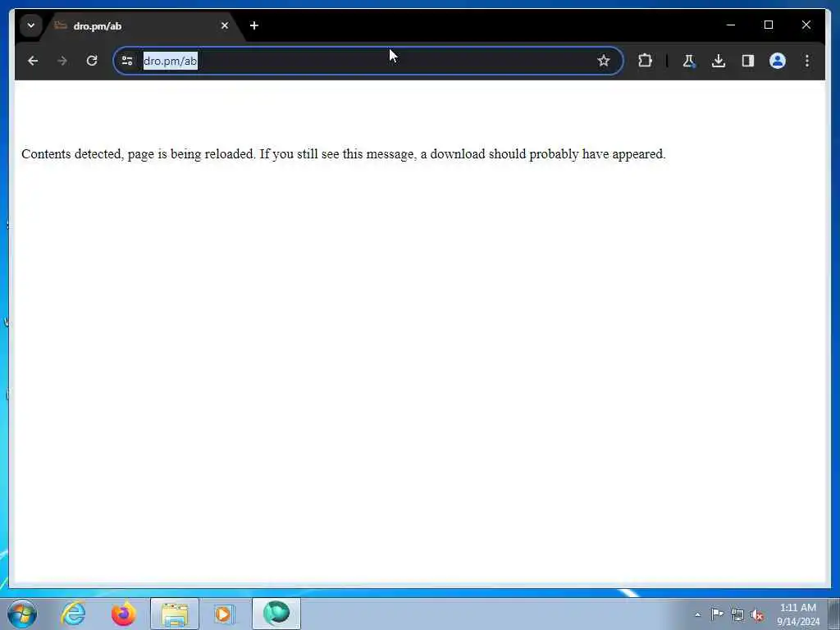The image size is (840, 630).
Task: Open Chrome Labs flask icon
Action: click(x=689, y=61)
